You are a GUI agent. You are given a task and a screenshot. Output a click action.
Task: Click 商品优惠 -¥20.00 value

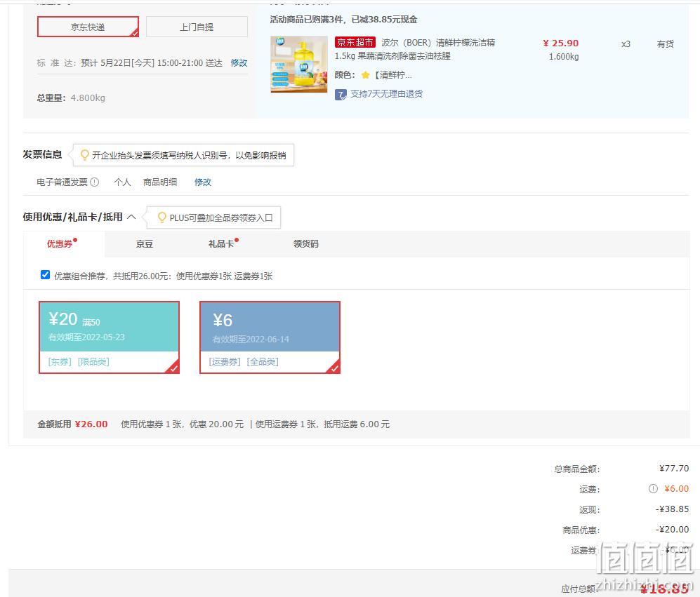pos(673,530)
